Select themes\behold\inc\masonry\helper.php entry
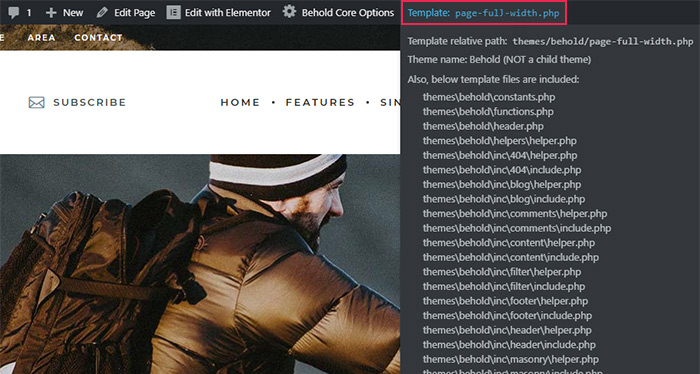The height and width of the screenshot is (374, 700). click(x=511, y=359)
